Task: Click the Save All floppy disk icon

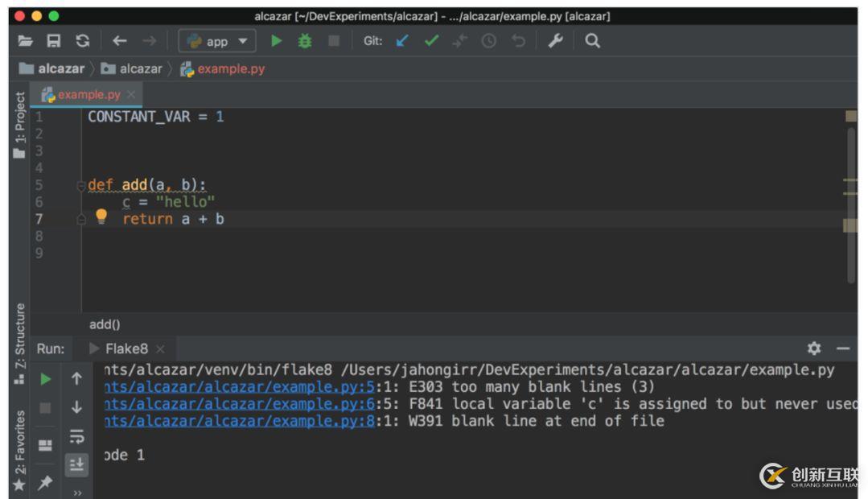Action: click(54, 41)
